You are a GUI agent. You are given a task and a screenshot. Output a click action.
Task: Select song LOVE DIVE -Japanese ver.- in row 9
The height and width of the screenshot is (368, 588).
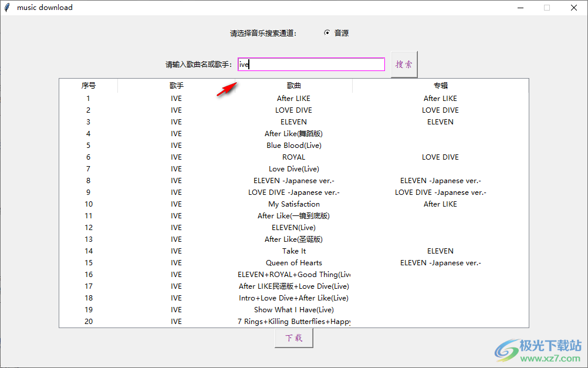coord(293,193)
